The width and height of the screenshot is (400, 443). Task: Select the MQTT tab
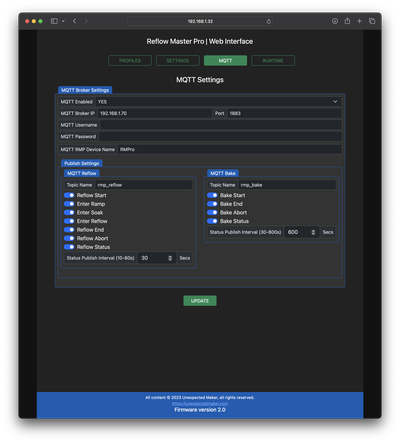click(x=225, y=61)
